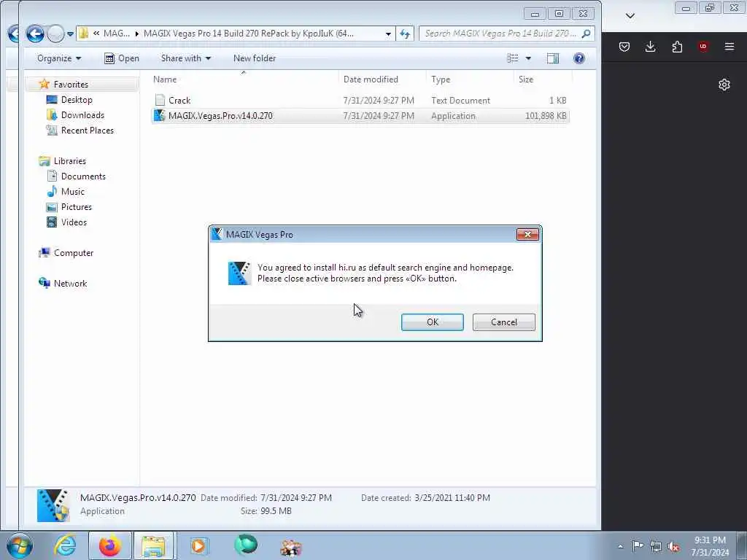747x560 pixels.
Task: Open the recent locations dropdown arrow
Action: point(70,34)
